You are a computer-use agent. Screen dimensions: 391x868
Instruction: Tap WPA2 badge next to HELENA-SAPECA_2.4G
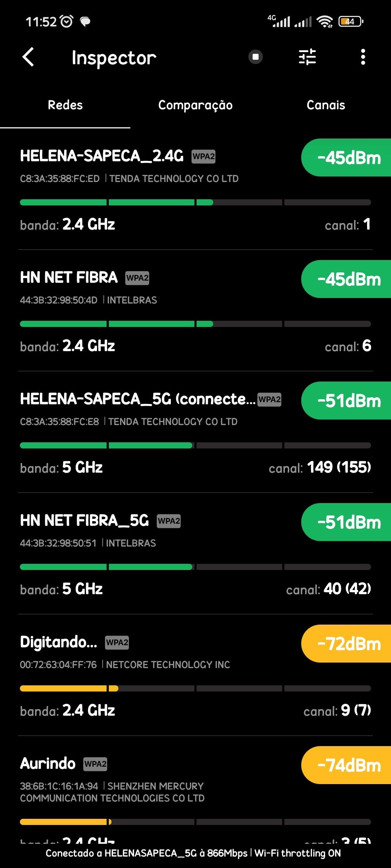[203, 157]
